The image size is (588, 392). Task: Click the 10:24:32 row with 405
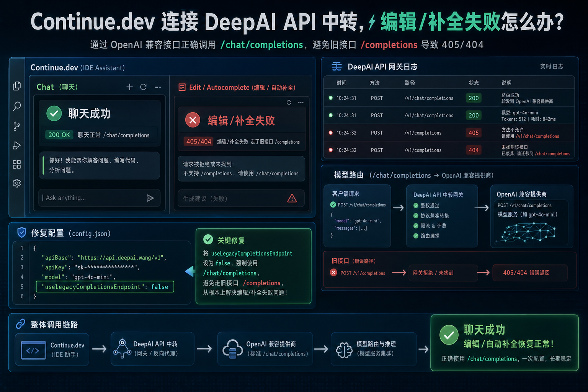[x=449, y=133]
